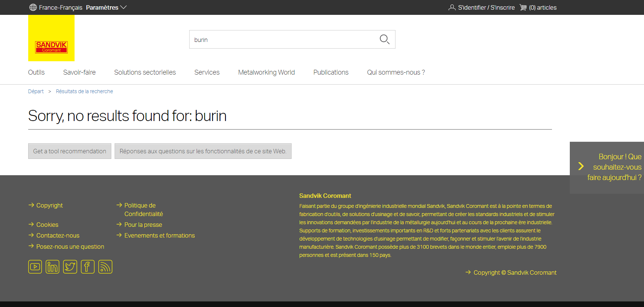Click the 'Sorry, no results found' heading

pos(127,116)
